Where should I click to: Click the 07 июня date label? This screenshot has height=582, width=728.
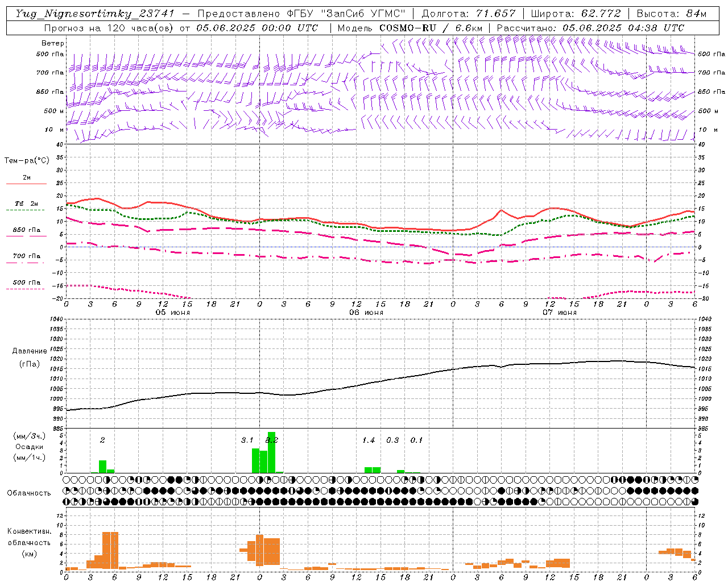(x=560, y=313)
